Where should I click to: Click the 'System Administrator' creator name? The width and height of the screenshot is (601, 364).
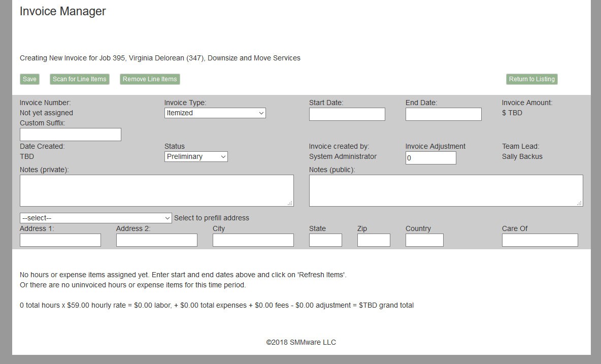point(343,157)
